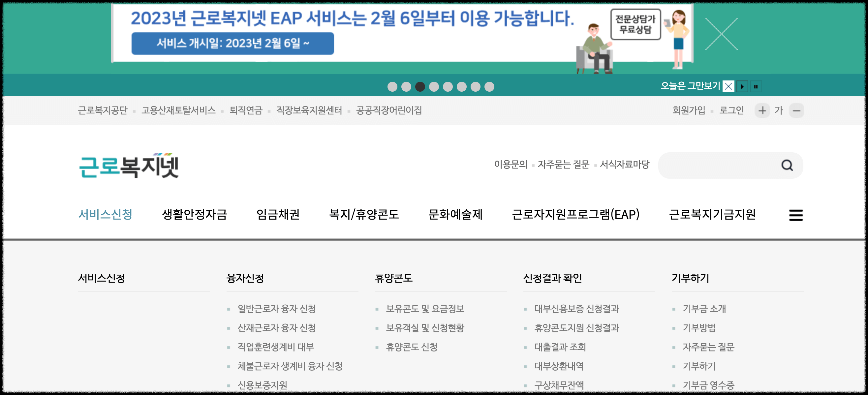Dismiss banner for today (오늘은 그만보기) X
This screenshot has width=868, height=395.
coord(728,86)
